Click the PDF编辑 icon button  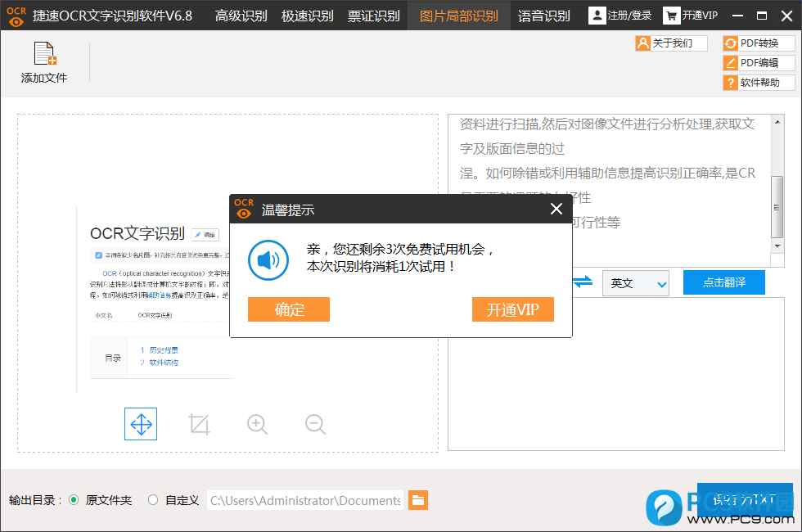click(759, 63)
